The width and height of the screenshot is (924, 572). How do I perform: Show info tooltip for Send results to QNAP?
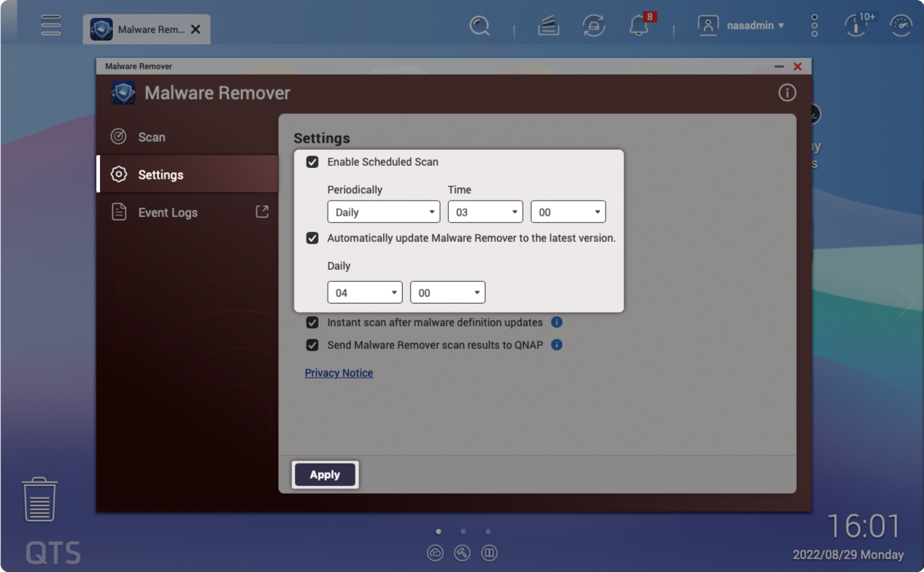coord(557,344)
